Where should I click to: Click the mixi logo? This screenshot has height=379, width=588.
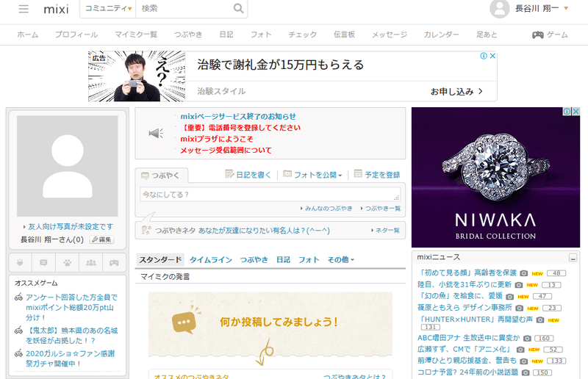[57, 9]
